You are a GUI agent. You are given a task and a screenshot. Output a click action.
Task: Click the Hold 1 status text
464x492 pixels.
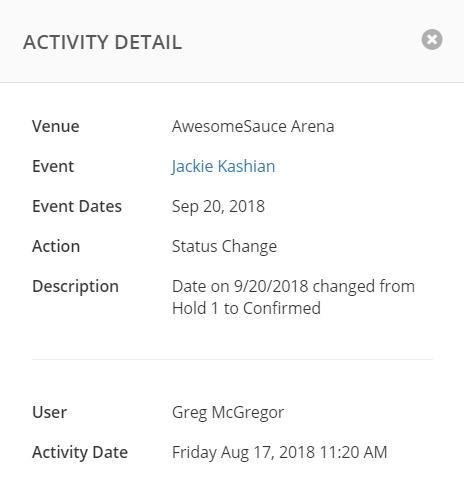195,308
